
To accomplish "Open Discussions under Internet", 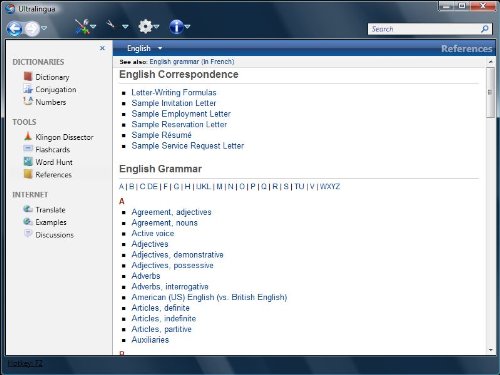I will tap(49, 235).
